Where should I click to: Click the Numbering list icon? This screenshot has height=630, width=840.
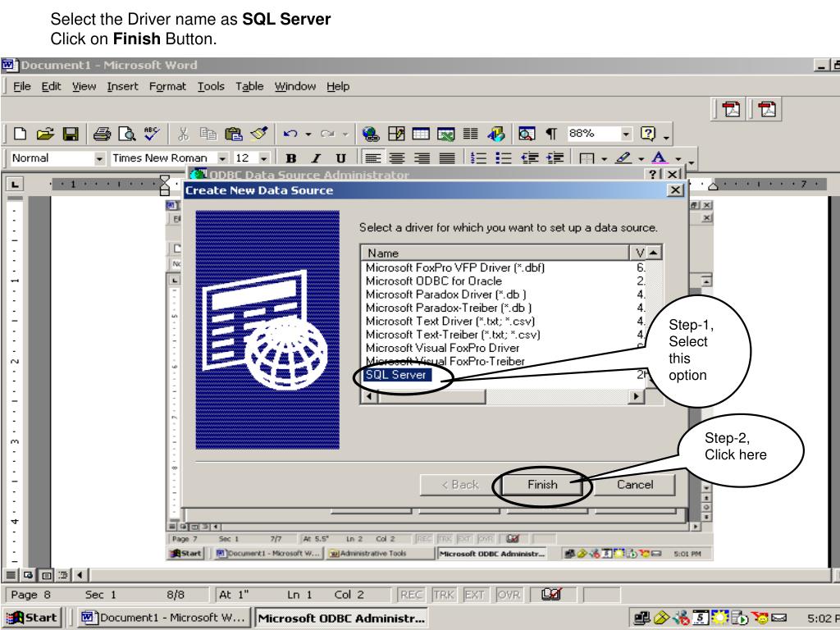point(478,158)
